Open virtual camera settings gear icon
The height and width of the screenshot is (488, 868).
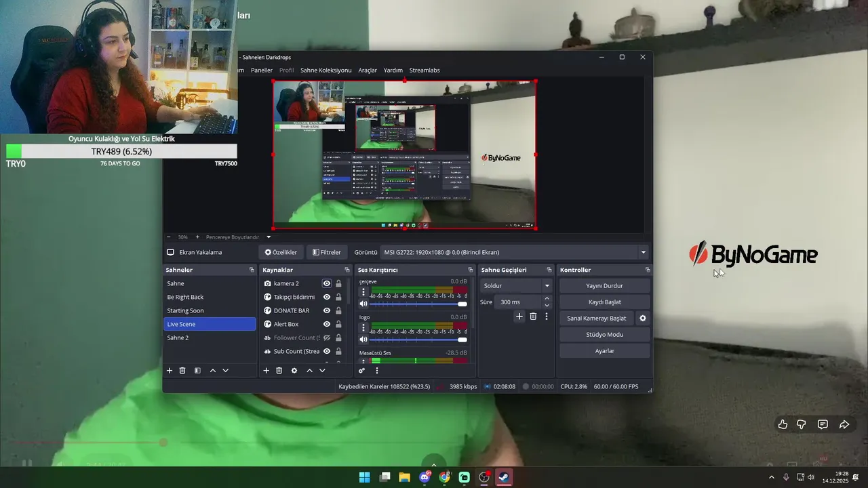[x=643, y=319]
